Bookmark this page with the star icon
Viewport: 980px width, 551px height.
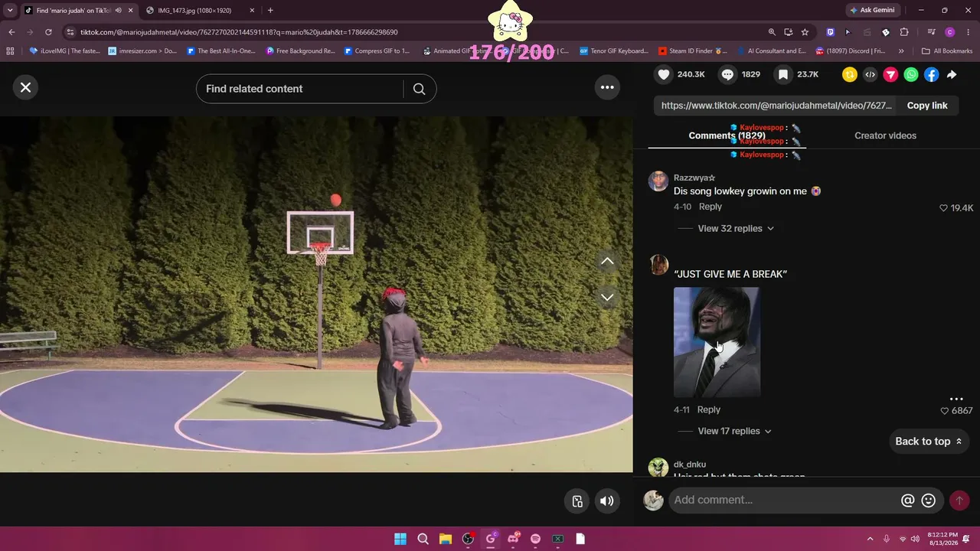tap(805, 32)
